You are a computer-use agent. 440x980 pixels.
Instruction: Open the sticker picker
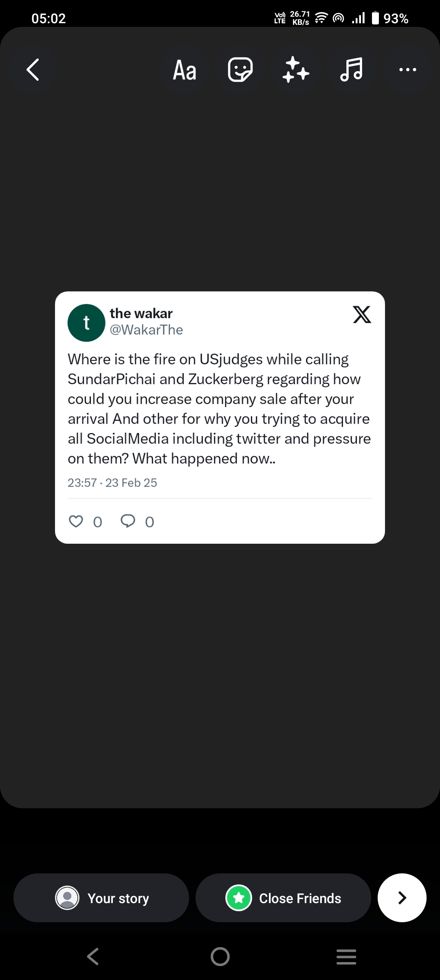240,70
